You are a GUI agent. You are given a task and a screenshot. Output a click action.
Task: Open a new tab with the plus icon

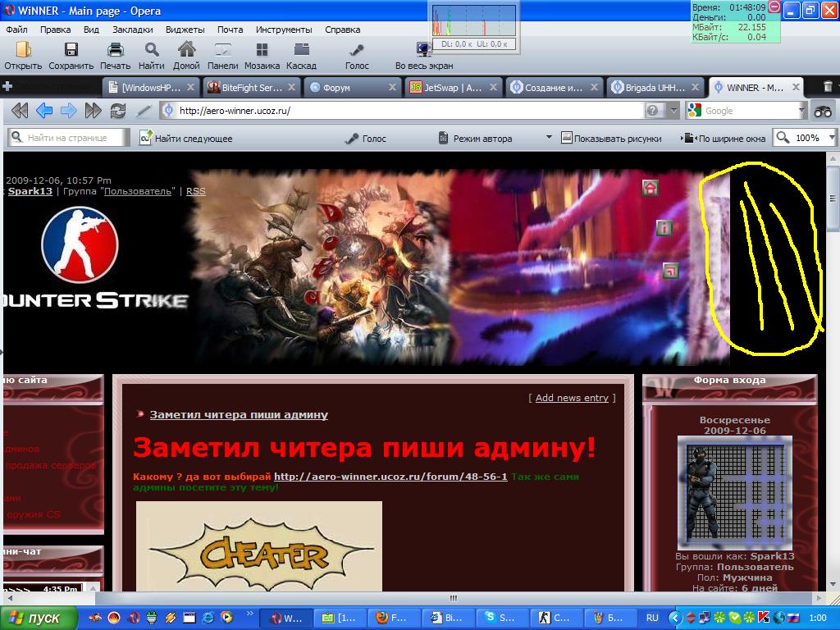point(7,86)
